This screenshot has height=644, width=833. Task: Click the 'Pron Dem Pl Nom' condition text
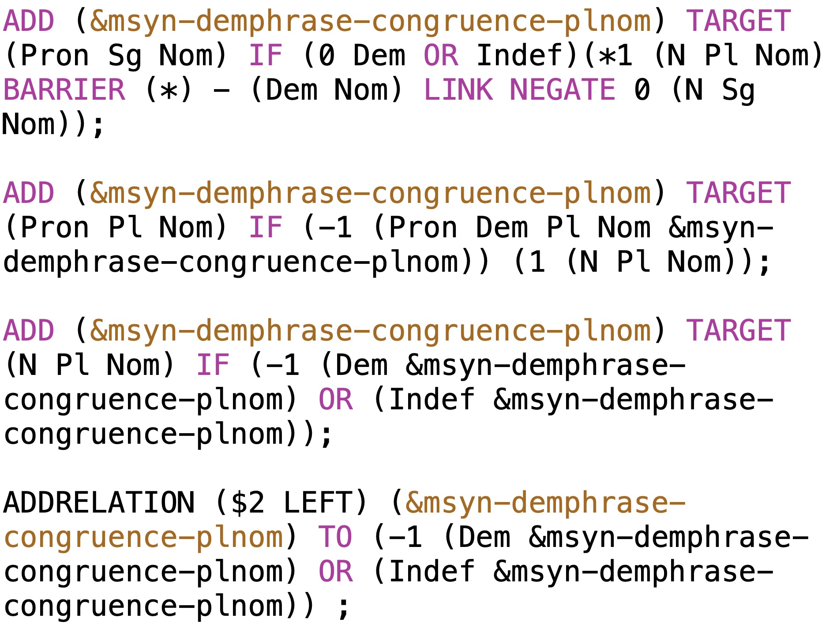pyautogui.click(x=519, y=228)
